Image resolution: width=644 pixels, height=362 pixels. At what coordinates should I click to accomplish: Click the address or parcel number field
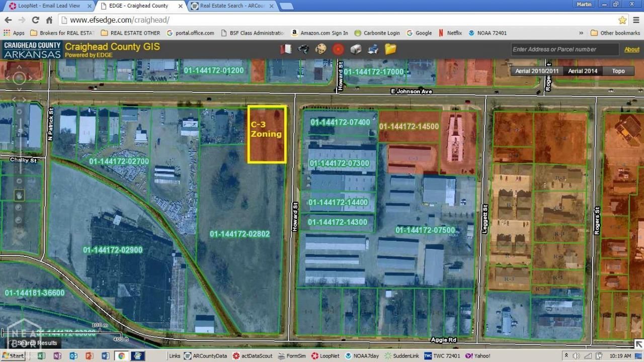pyautogui.click(x=564, y=49)
